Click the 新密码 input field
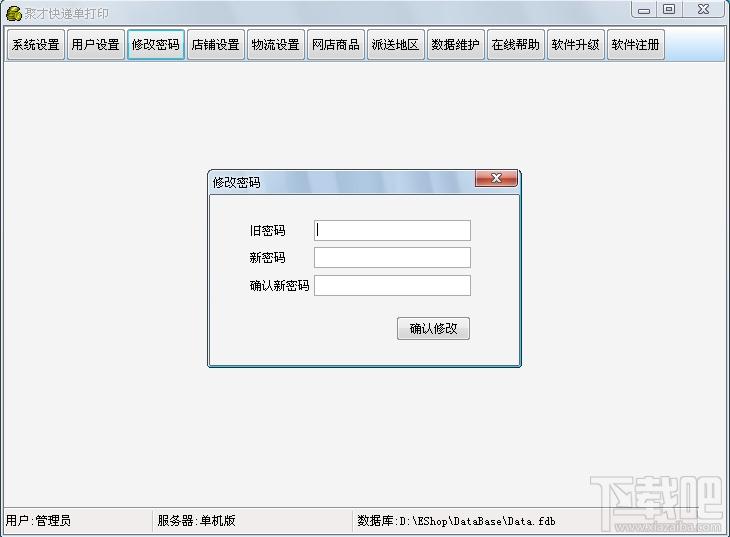 tap(392, 258)
